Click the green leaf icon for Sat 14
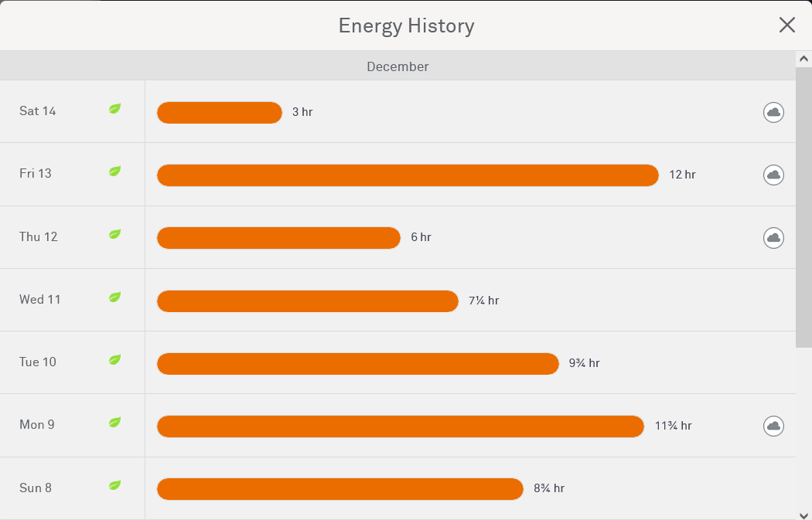The width and height of the screenshot is (812, 520). click(x=114, y=109)
